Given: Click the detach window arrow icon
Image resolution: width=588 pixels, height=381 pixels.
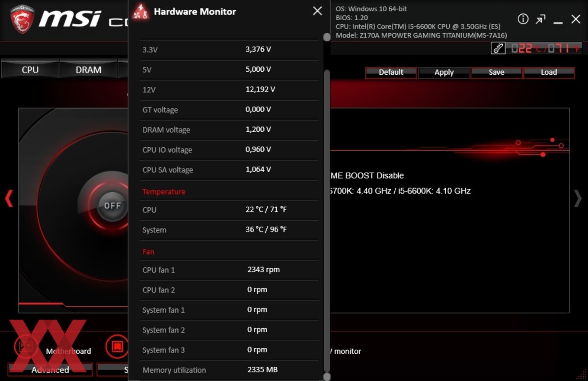Looking at the screenshot, I should (540, 19).
